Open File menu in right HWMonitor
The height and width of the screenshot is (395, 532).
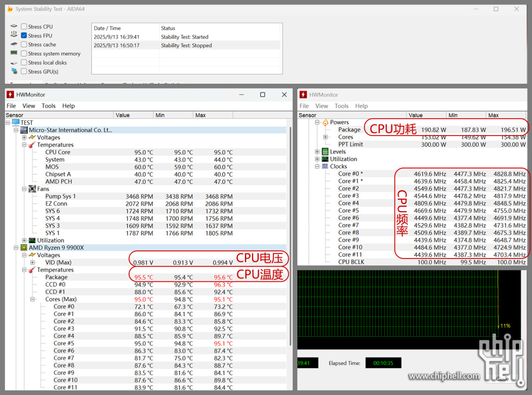tap(304, 106)
